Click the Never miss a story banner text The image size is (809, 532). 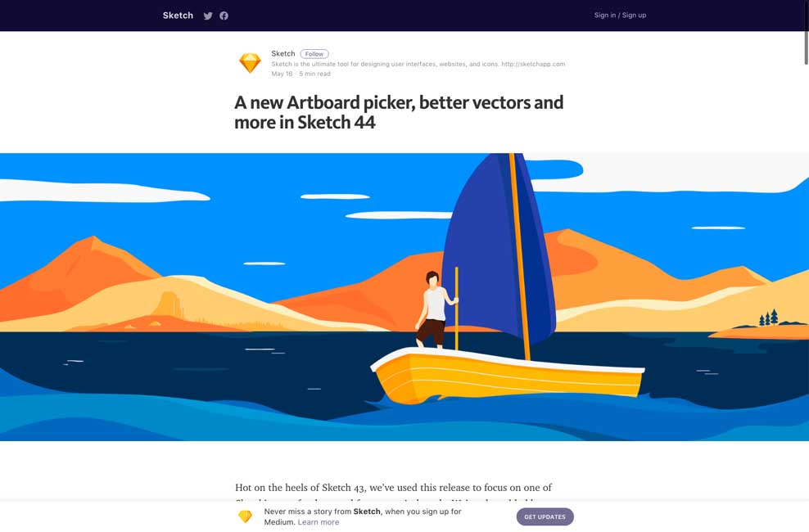click(363, 516)
